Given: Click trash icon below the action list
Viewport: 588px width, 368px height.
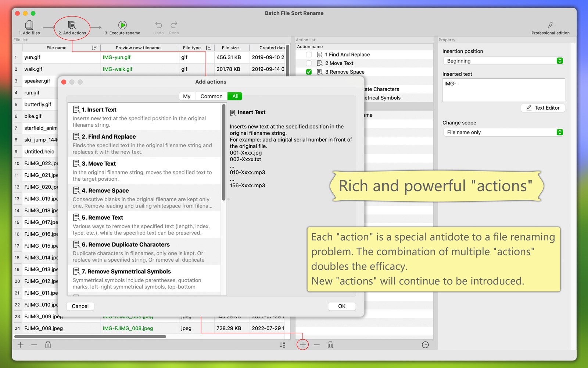Looking at the screenshot, I should point(330,345).
